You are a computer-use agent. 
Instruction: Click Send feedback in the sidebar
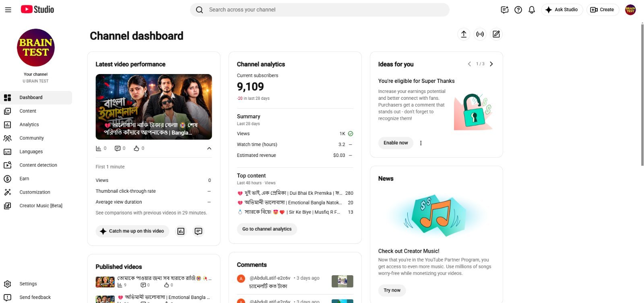point(36,297)
